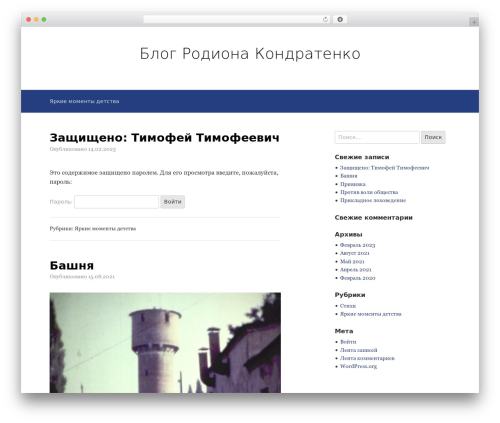The height and width of the screenshot is (423, 500).
Task: Open Яркие моменты детства in the post's Рубрики line
Action: 105,229
